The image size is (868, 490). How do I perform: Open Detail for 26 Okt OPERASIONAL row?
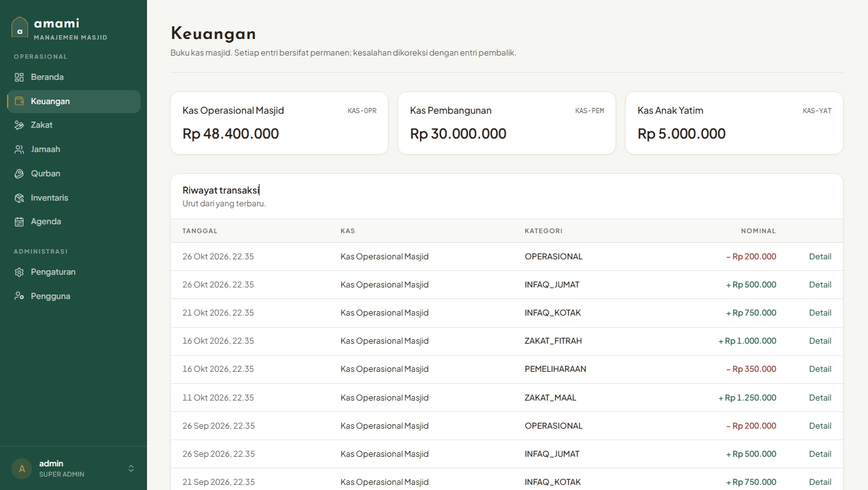[x=820, y=257]
